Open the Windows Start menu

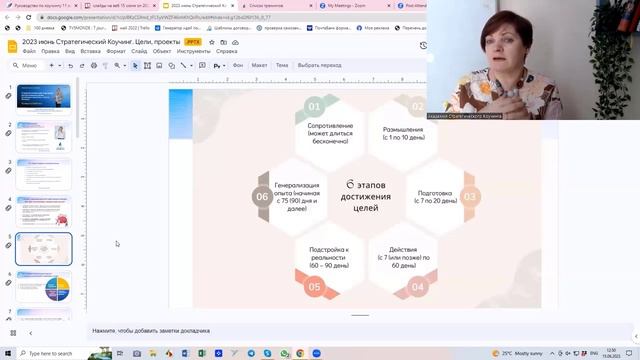[8, 353]
